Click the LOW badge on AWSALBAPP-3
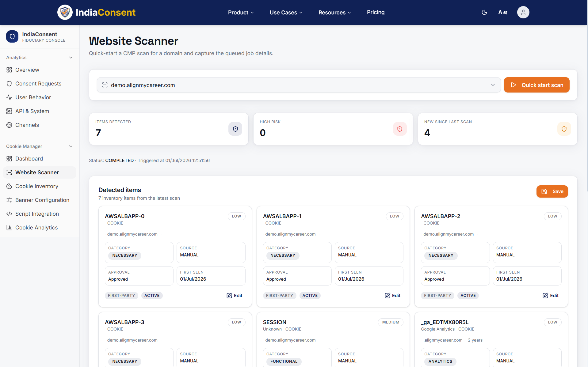Viewport: 588px width, 367px height. pos(236,322)
